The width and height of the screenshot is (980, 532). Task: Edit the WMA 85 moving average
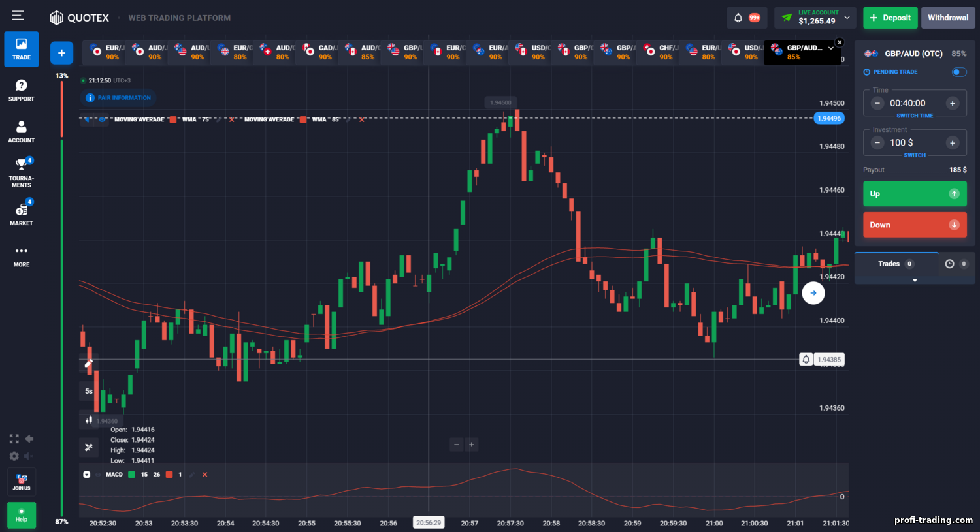click(348, 119)
